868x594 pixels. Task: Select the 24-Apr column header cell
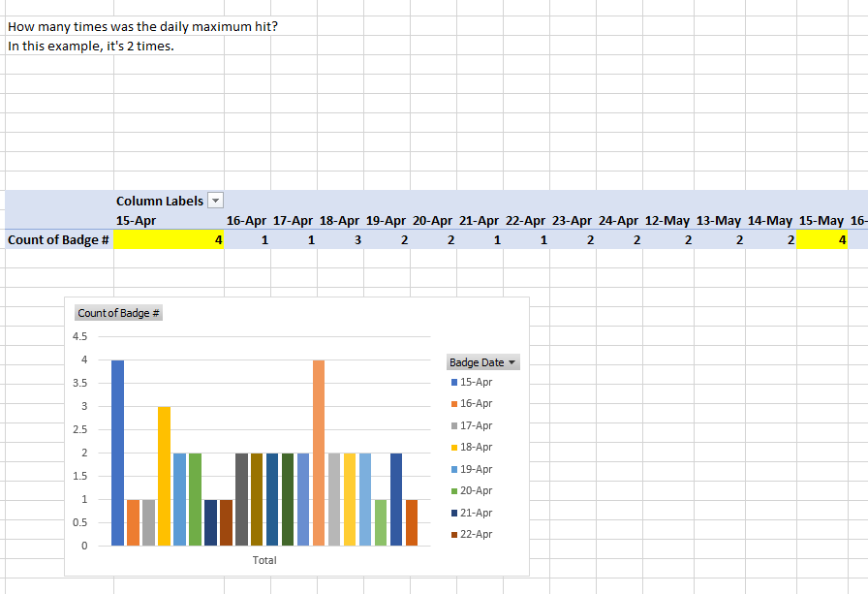pos(619,220)
